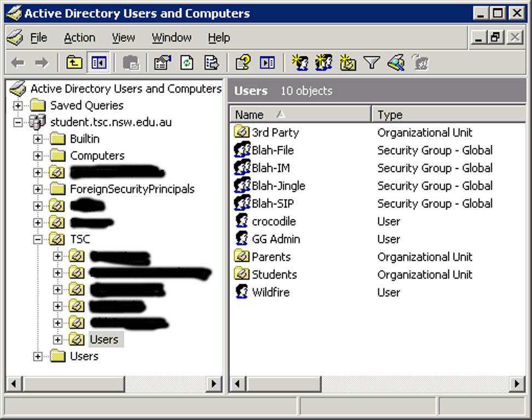
Task: Open Properties from the toolbar icon
Action: click(x=163, y=63)
